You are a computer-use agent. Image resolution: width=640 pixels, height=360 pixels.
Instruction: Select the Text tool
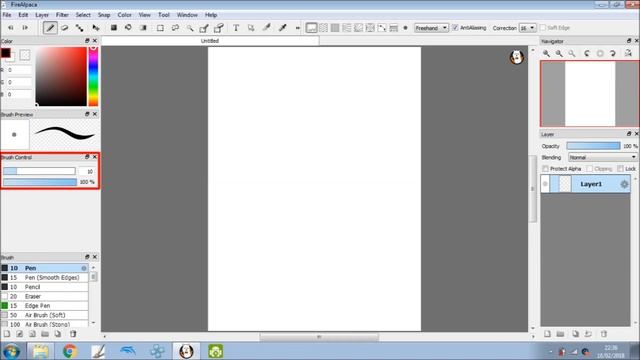coord(236,28)
